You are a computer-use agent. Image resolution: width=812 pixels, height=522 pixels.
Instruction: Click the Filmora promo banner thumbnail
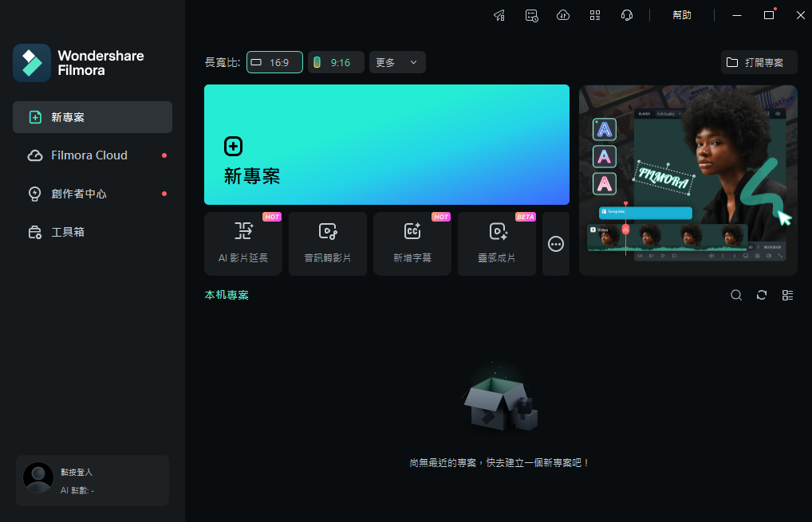coord(688,180)
